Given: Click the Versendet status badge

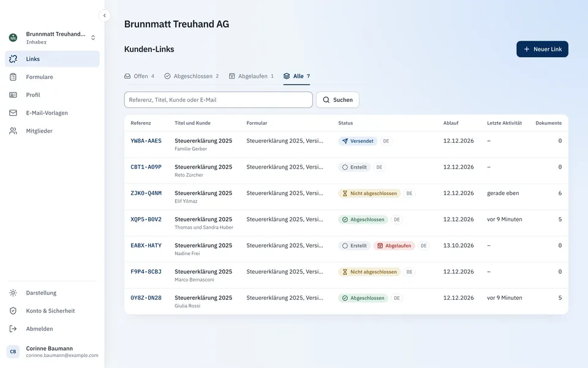Looking at the screenshot, I should (x=358, y=141).
